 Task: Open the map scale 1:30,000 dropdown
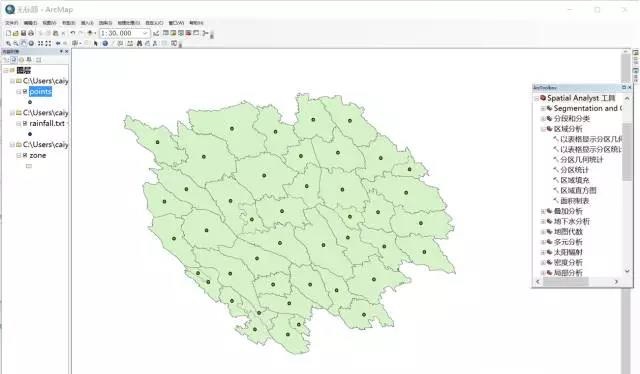[145, 33]
